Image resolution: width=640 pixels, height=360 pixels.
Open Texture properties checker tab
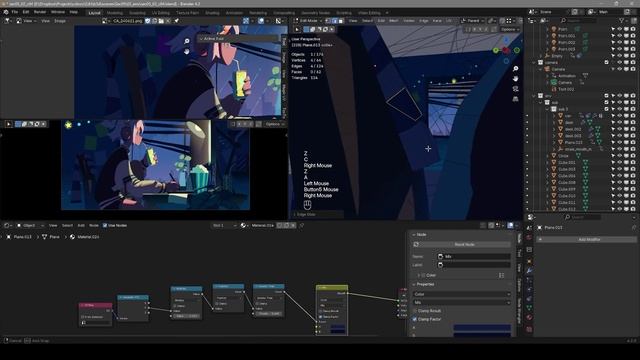point(529,329)
